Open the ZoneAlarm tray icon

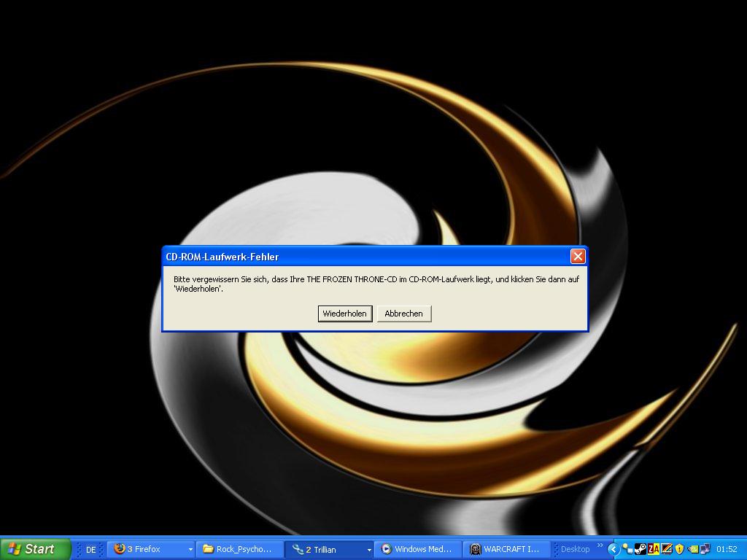coord(653,549)
